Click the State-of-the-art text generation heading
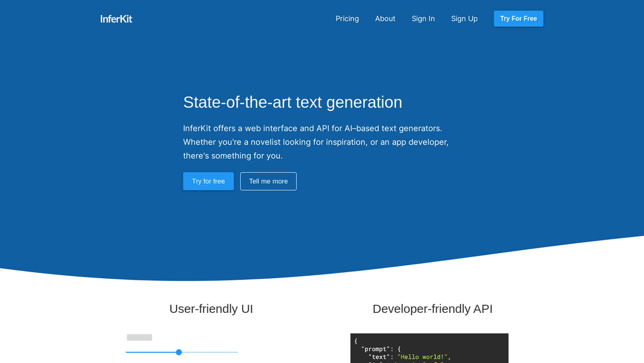Screen dimensions: 644x363 tap(292, 102)
